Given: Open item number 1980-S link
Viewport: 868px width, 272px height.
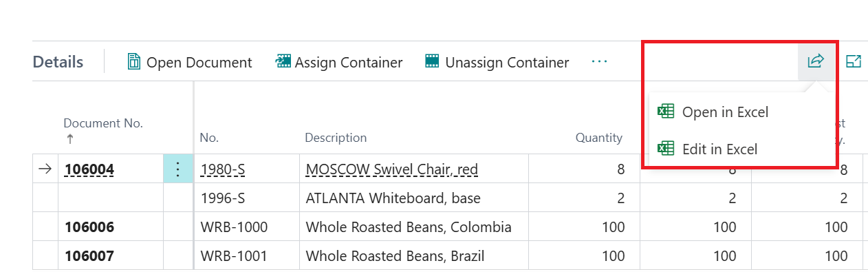Looking at the screenshot, I should 223,169.
